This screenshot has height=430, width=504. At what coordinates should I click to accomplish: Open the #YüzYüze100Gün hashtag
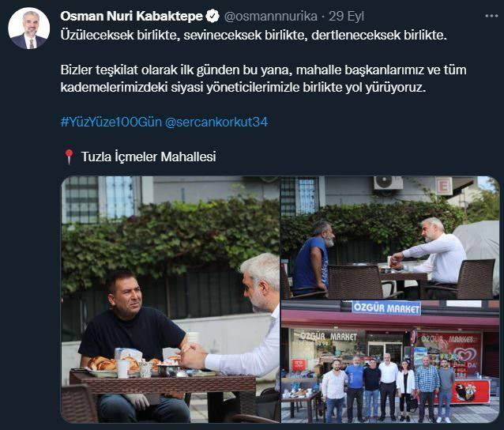point(111,122)
